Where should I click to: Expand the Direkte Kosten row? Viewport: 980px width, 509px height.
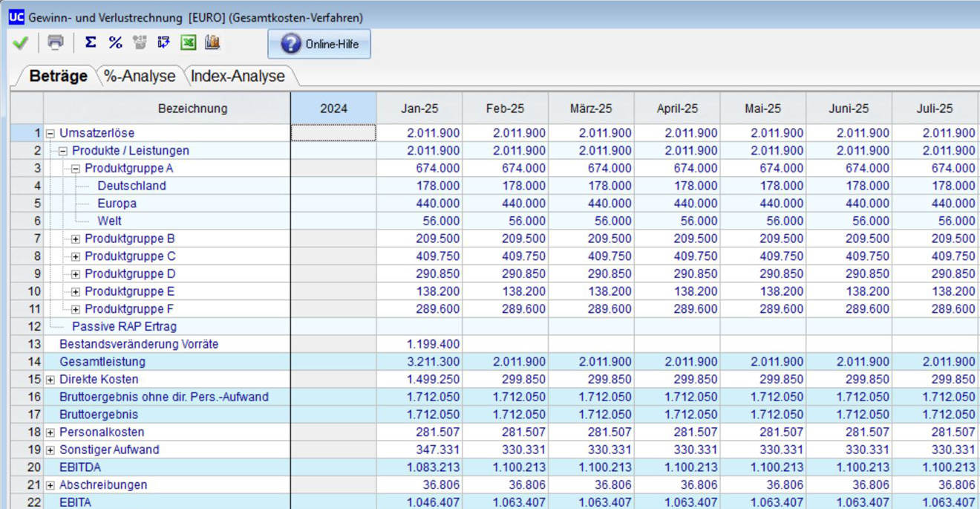point(50,380)
